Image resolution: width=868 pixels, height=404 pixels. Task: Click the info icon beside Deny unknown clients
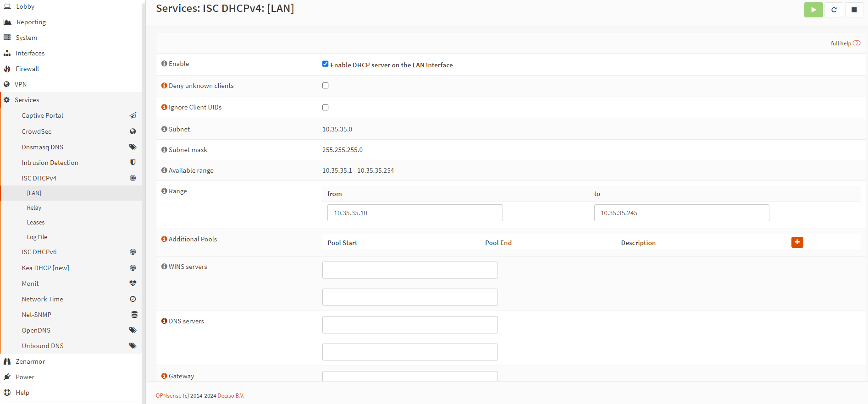click(164, 86)
